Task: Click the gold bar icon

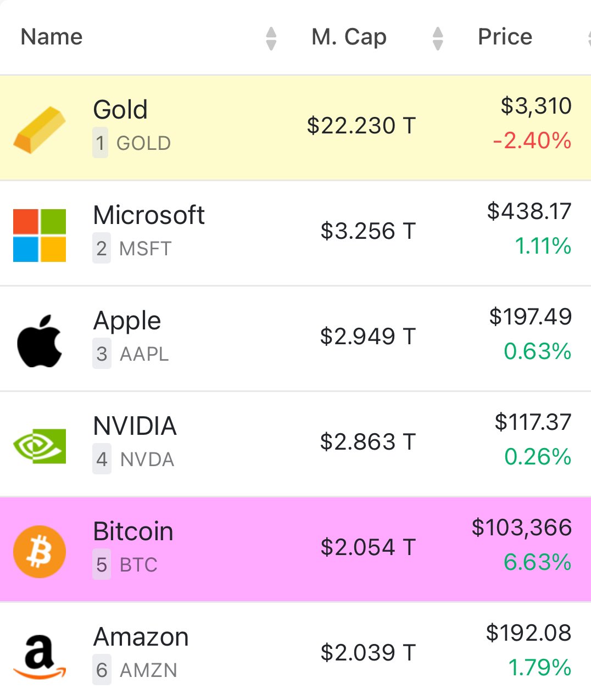Action: click(x=40, y=130)
